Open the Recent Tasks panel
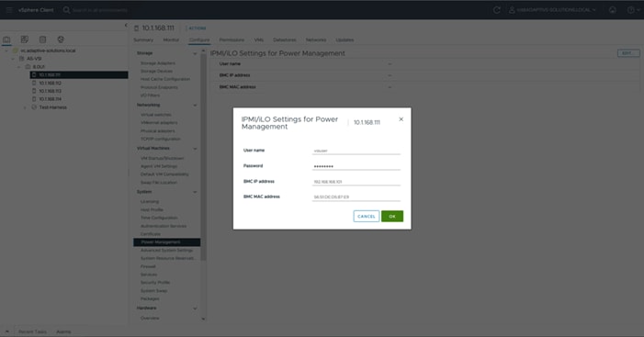644x337 pixels. pyautogui.click(x=32, y=331)
